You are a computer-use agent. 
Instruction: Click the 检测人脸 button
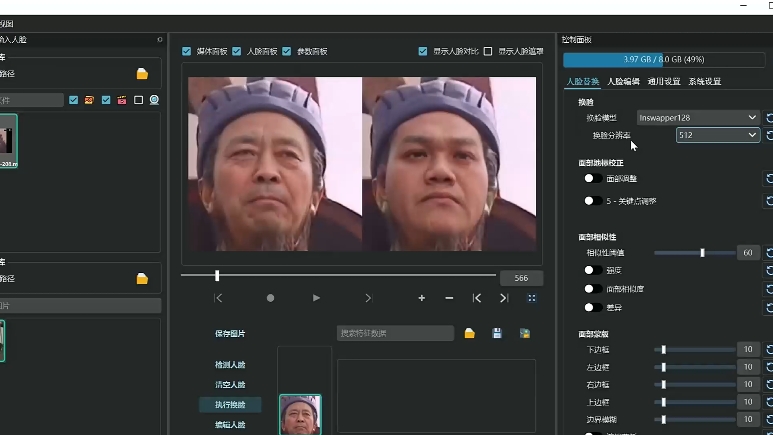pos(230,364)
